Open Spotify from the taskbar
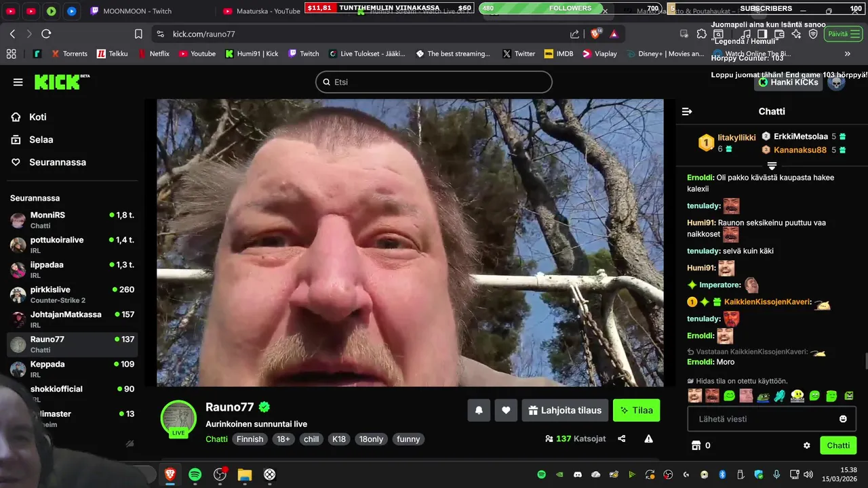 click(x=195, y=474)
